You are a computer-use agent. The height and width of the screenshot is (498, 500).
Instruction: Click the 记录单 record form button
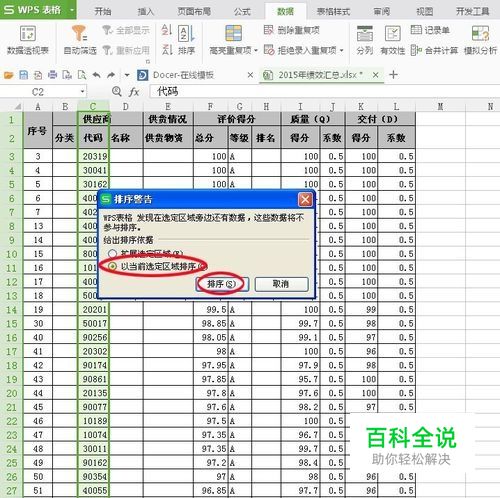click(430, 30)
